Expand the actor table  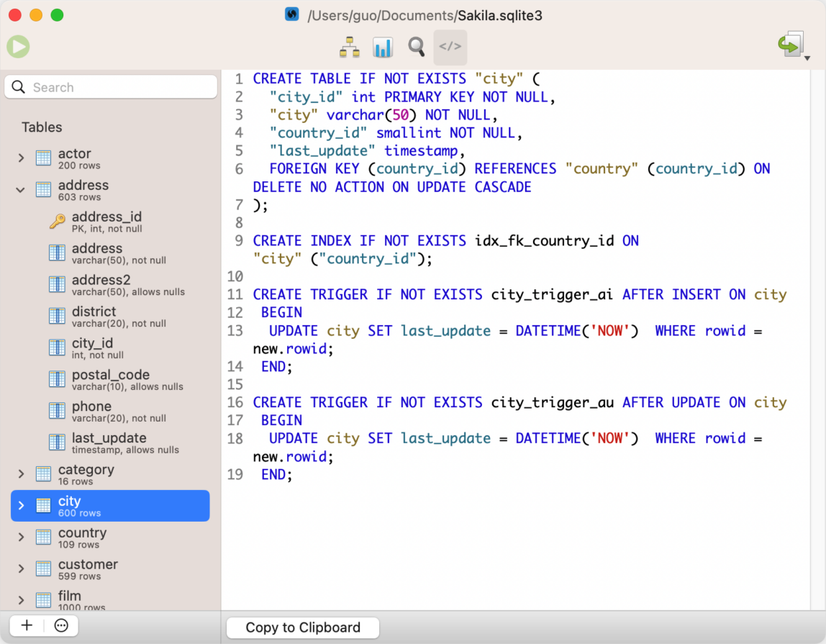click(x=21, y=158)
